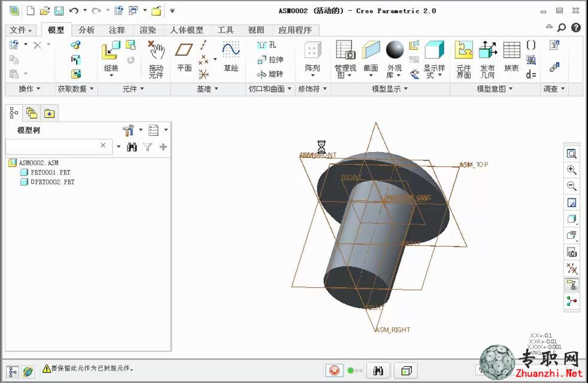Open the Folder Browser navigator tab

(x=32, y=113)
